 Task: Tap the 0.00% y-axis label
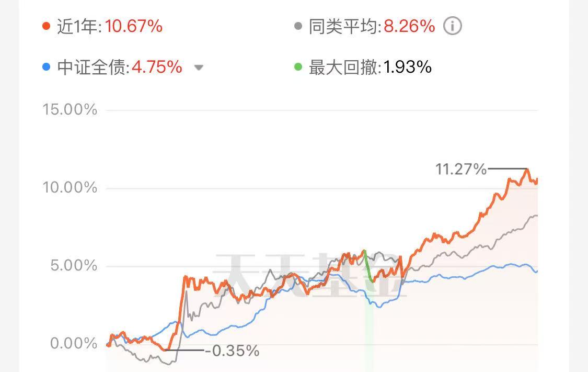pyautogui.click(x=74, y=343)
